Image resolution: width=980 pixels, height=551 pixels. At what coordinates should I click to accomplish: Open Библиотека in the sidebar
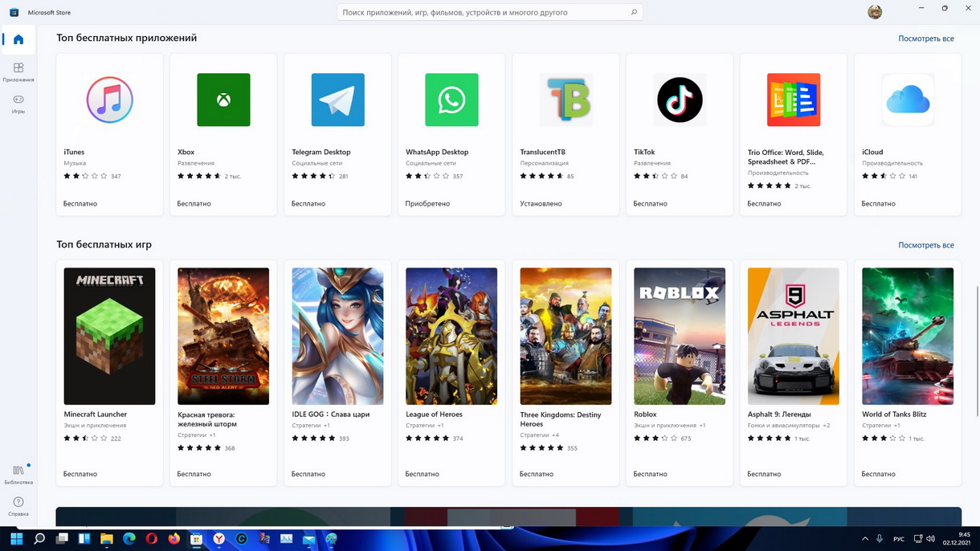[18, 474]
